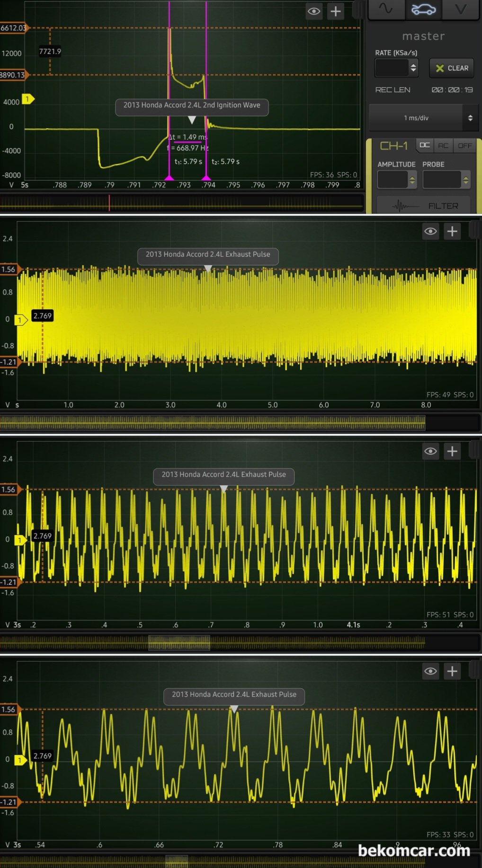
Task: Turn CH-1 OFF
Action: [x=464, y=146]
